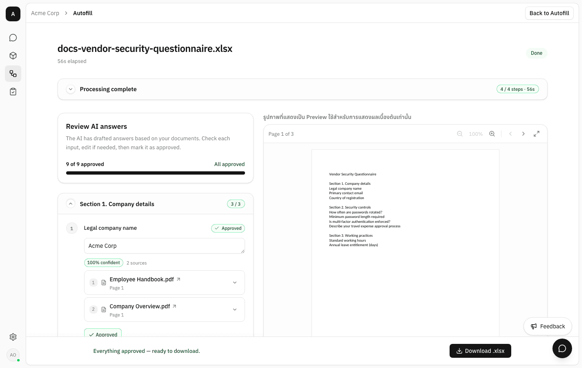Click the Company Overview.pdf file icon

point(104,310)
